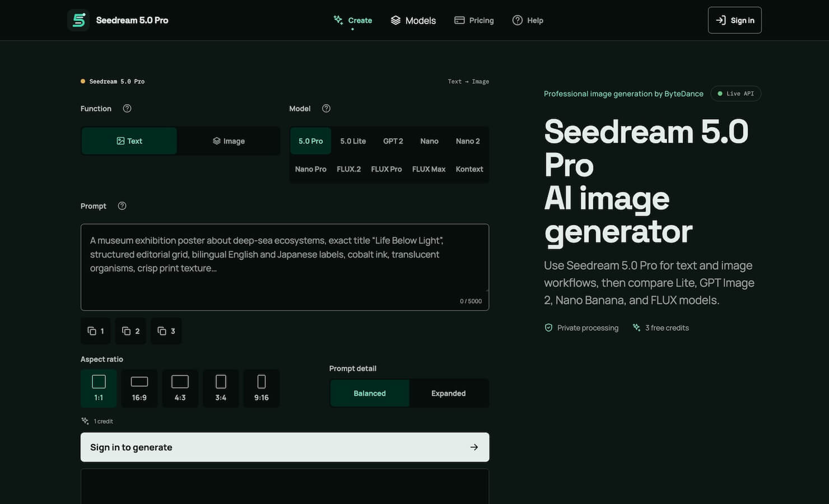Open Prompt help question-mark icon
This screenshot has width=829, height=504.
point(122,206)
